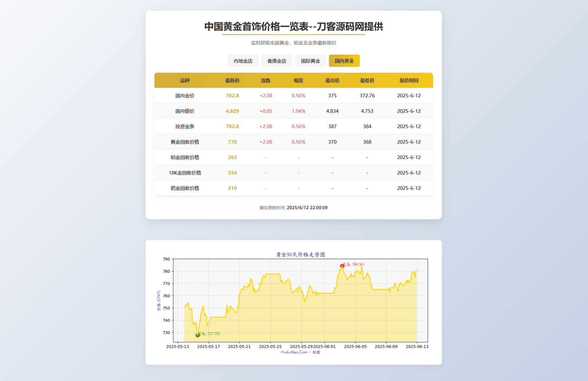Click the 最新价 column header

click(232, 80)
